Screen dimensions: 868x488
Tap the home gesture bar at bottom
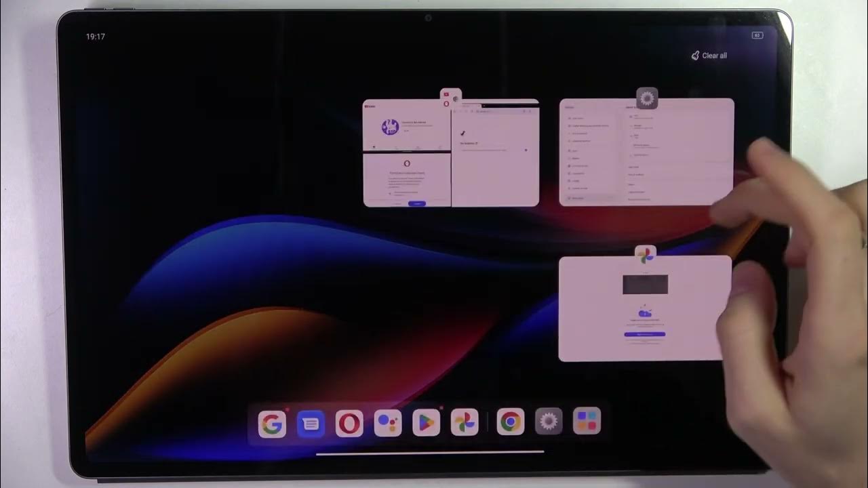(430, 452)
